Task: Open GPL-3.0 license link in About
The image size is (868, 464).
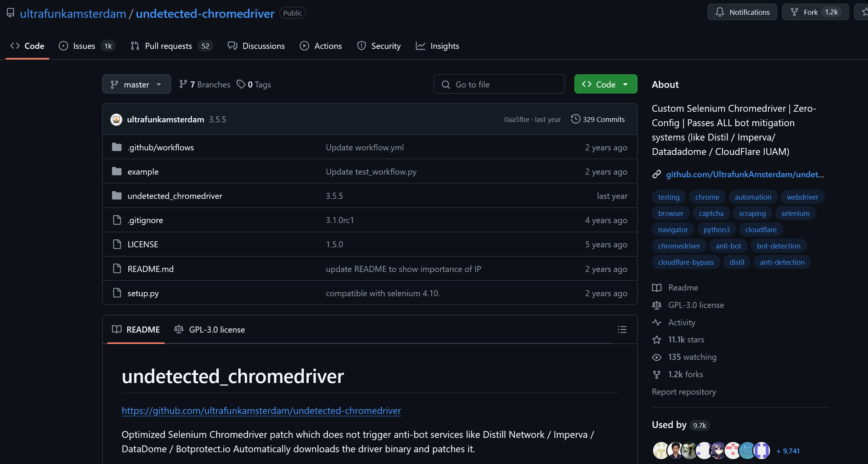Action: 688,305
